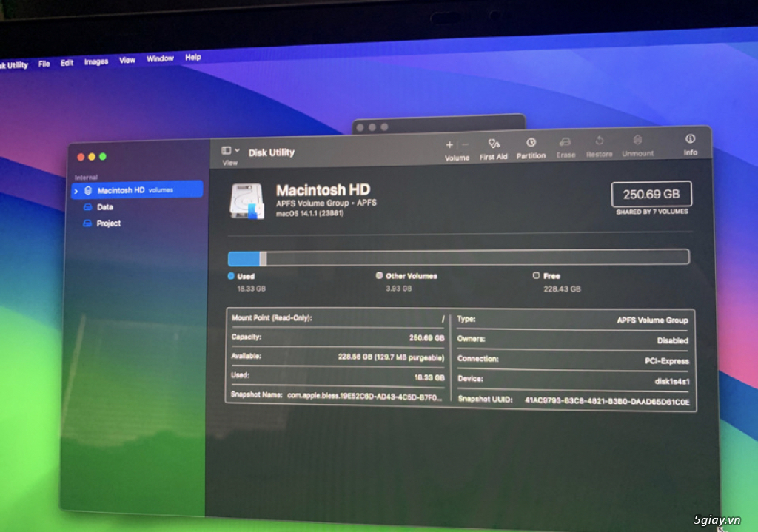This screenshot has width=758, height=532.
Task: Click the add volume plus icon
Action: pyautogui.click(x=449, y=144)
